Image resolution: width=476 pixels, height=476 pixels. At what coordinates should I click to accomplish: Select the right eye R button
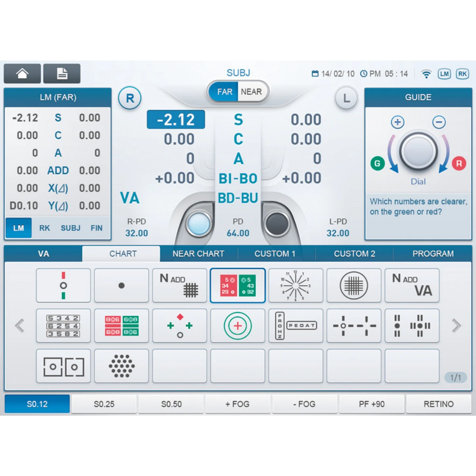tap(130, 98)
